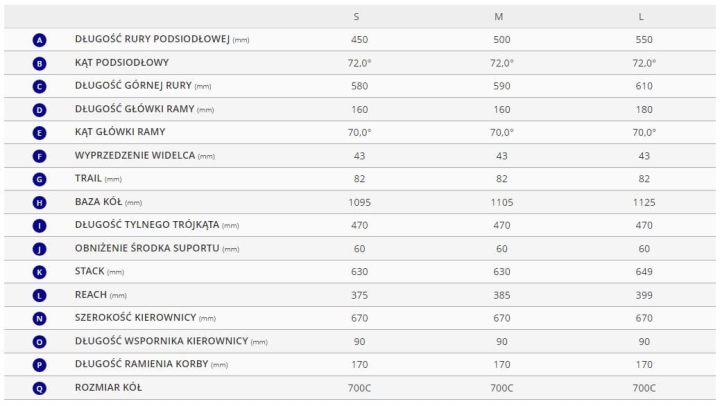Select the H icon for BAZA KÓŁ
Screen dimensions: 720x406
tap(39, 203)
